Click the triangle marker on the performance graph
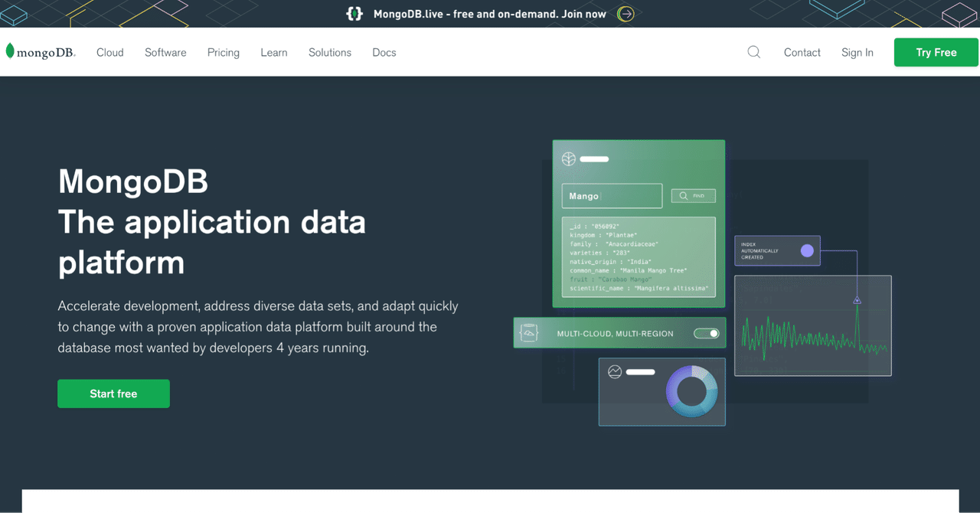 [857, 301]
